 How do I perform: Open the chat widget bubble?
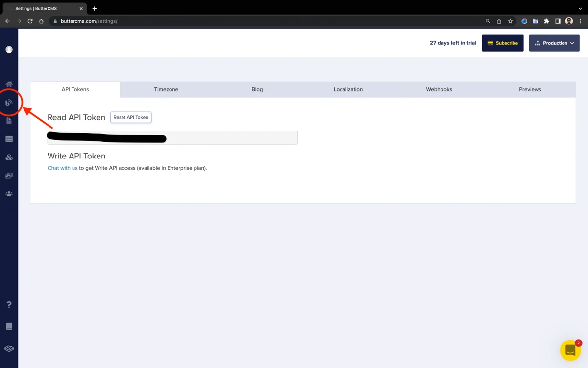(x=570, y=350)
